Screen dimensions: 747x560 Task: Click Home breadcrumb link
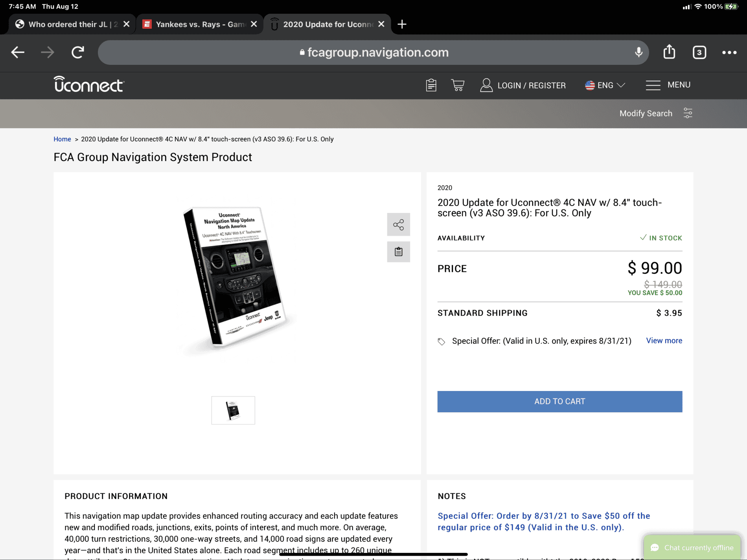click(62, 139)
